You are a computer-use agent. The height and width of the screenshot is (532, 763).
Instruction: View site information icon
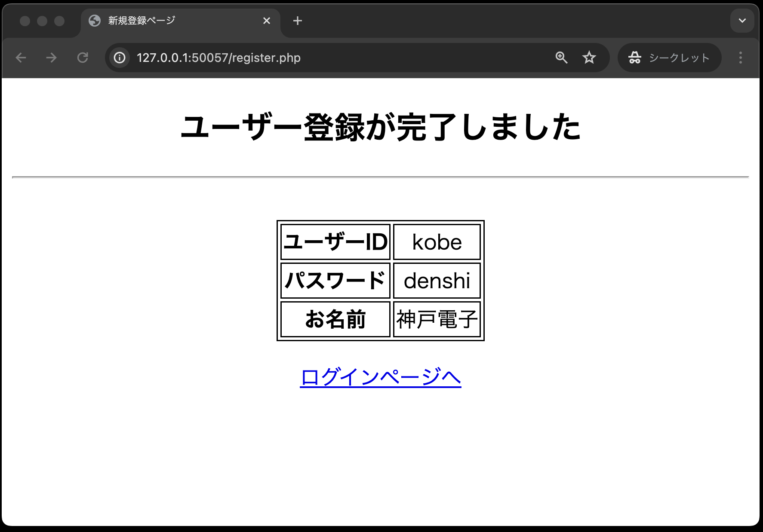(120, 58)
